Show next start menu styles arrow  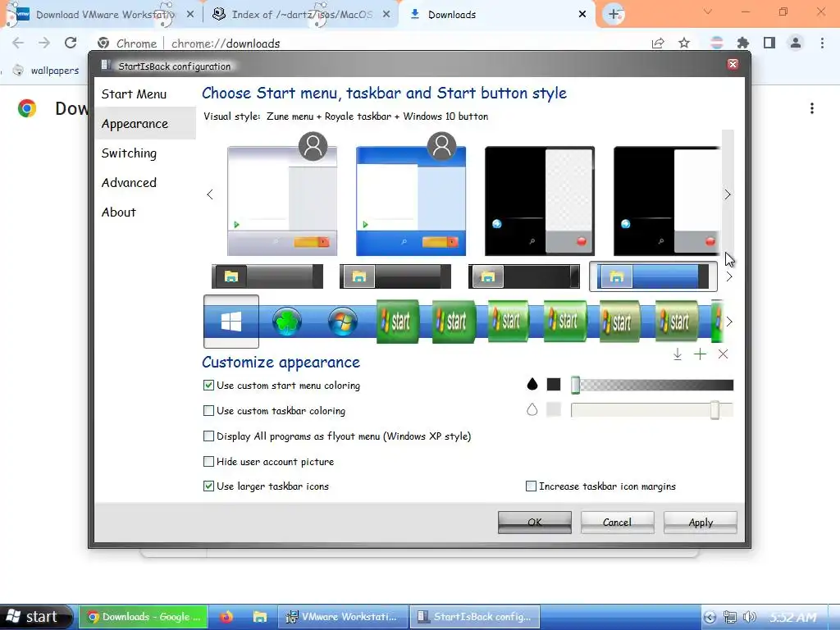[x=728, y=194]
